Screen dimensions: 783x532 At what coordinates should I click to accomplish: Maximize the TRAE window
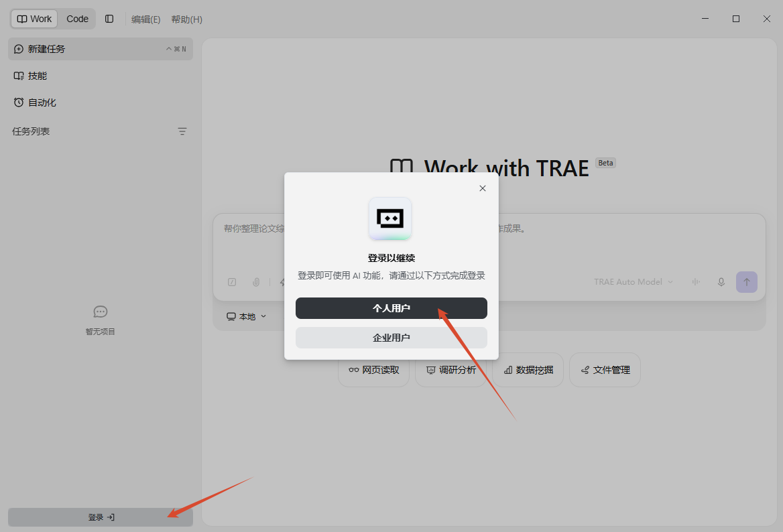736,19
